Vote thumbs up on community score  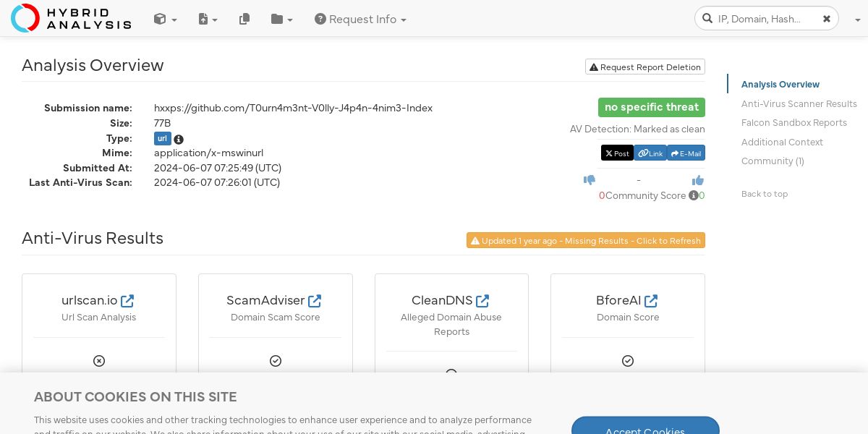click(x=698, y=180)
